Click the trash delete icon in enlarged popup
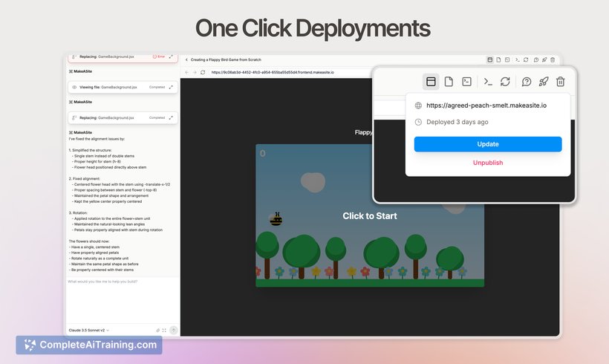Screen dimensions: 609x364 click(x=560, y=82)
